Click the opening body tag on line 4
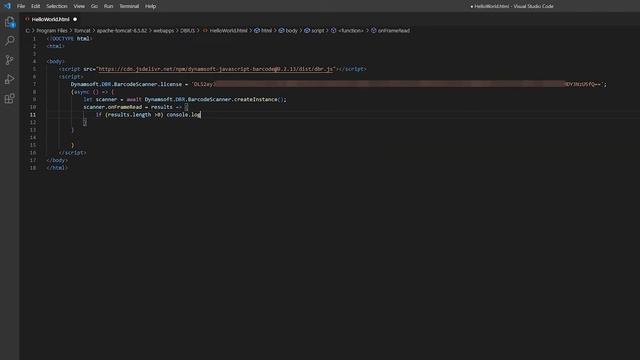The width and height of the screenshot is (640, 360). (x=55, y=61)
